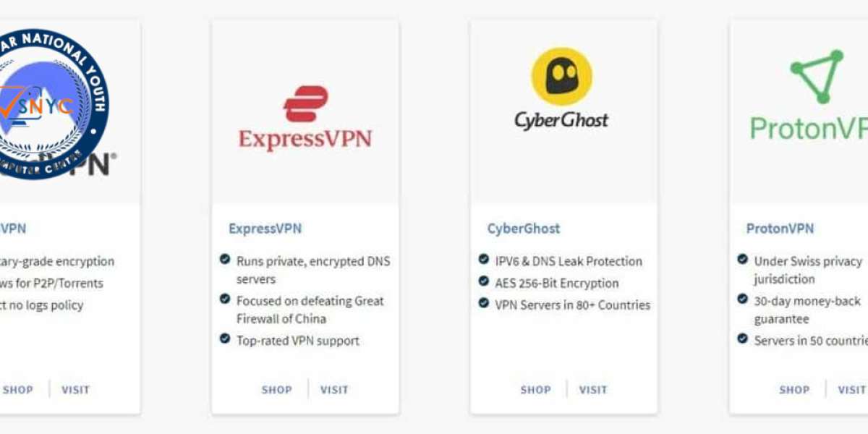The image size is (868, 434).
Task: Click the CyberGhost yellow ghost icon
Action: pos(562,77)
